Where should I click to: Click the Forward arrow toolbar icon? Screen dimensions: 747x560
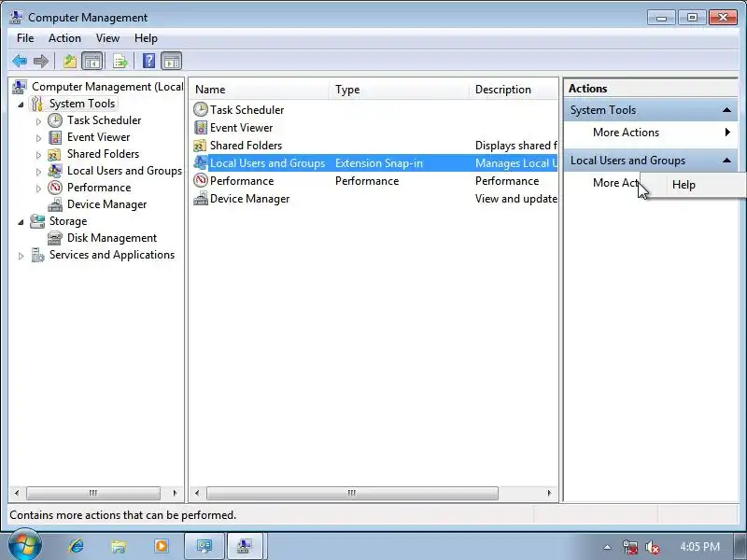(41, 61)
